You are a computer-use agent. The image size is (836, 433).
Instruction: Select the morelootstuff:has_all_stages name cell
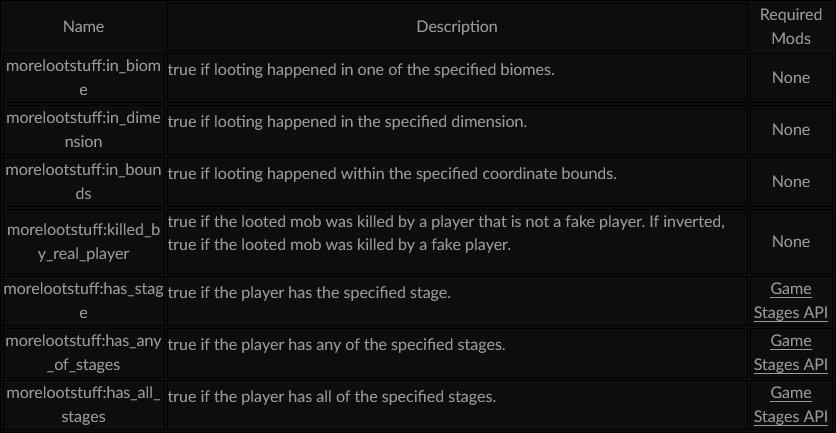[84, 405]
